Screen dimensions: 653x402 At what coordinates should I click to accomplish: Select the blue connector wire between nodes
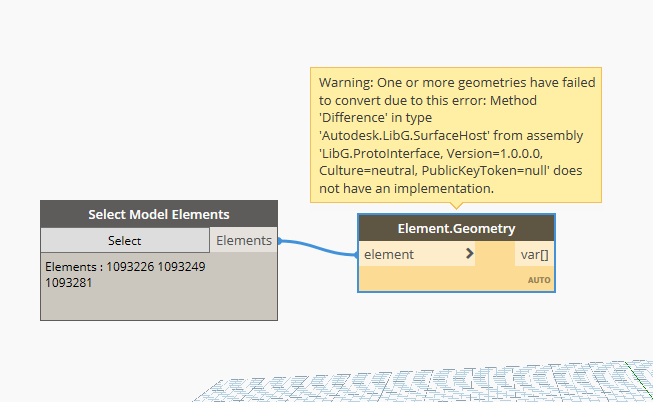tap(319, 248)
